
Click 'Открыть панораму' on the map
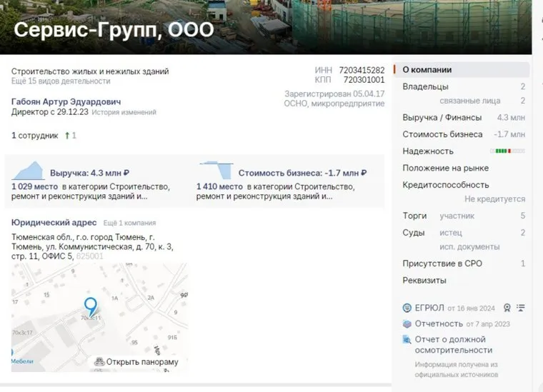[x=136, y=362]
